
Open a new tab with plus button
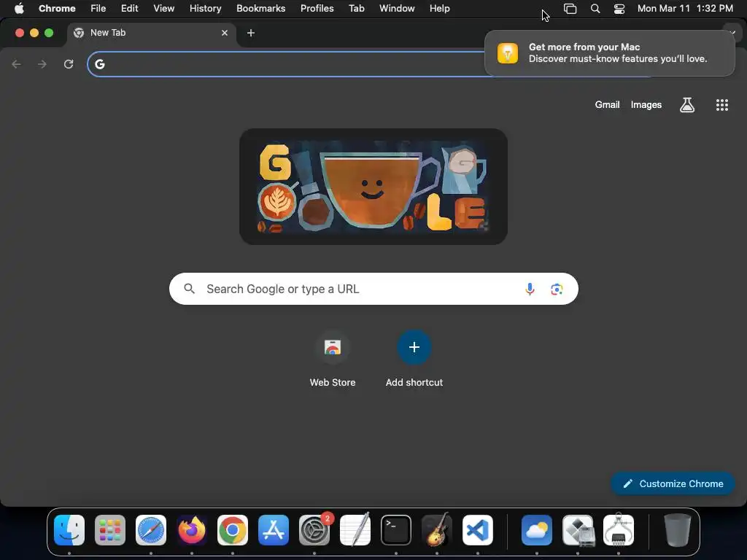251,33
